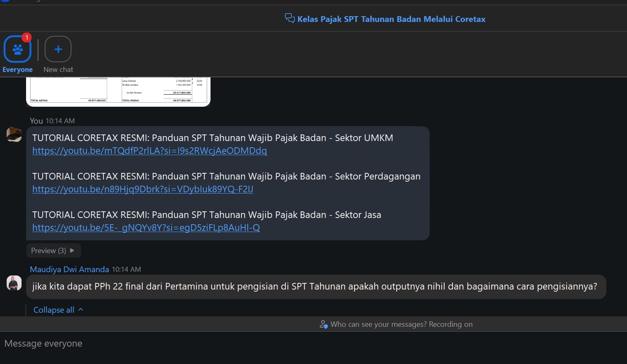627x364 pixels.
Task: Open the Sektor Perdagangan YouTube link
Action: point(143,189)
